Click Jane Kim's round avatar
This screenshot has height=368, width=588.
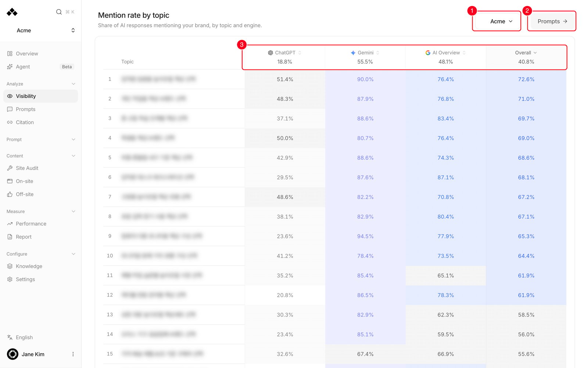(12, 354)
